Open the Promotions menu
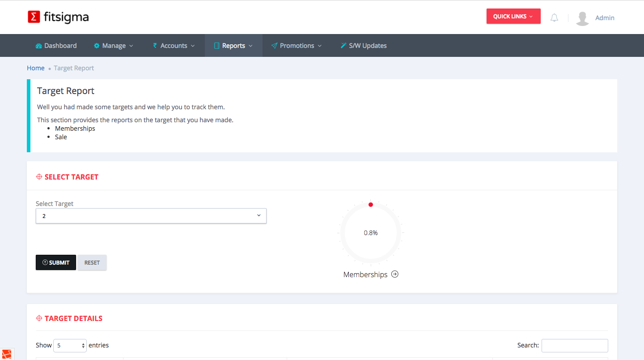Image resolution: width=644 pixels, height=360 pixels. (x=297, y=46)
